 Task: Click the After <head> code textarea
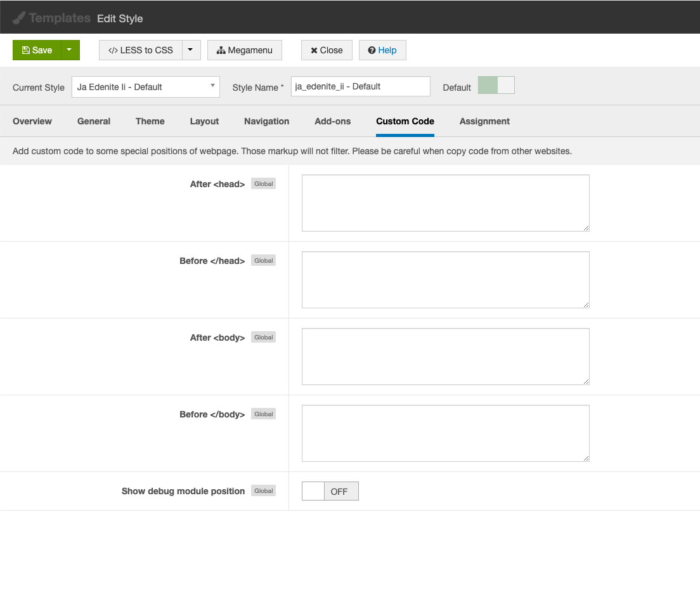point(445,203)
